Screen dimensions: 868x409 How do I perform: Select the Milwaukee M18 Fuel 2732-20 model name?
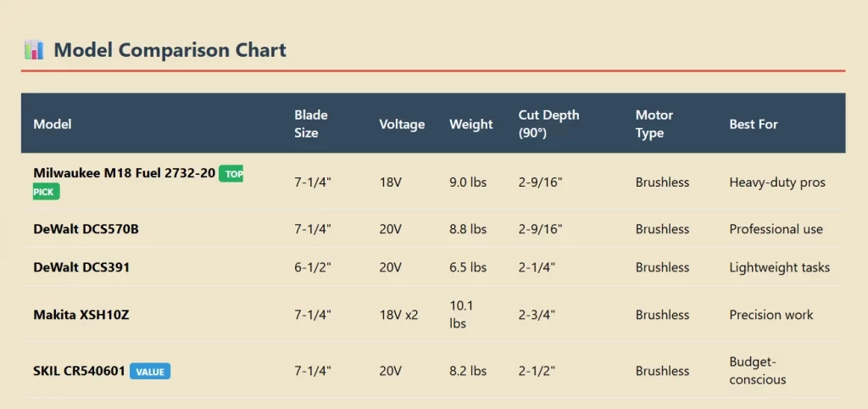124,173
